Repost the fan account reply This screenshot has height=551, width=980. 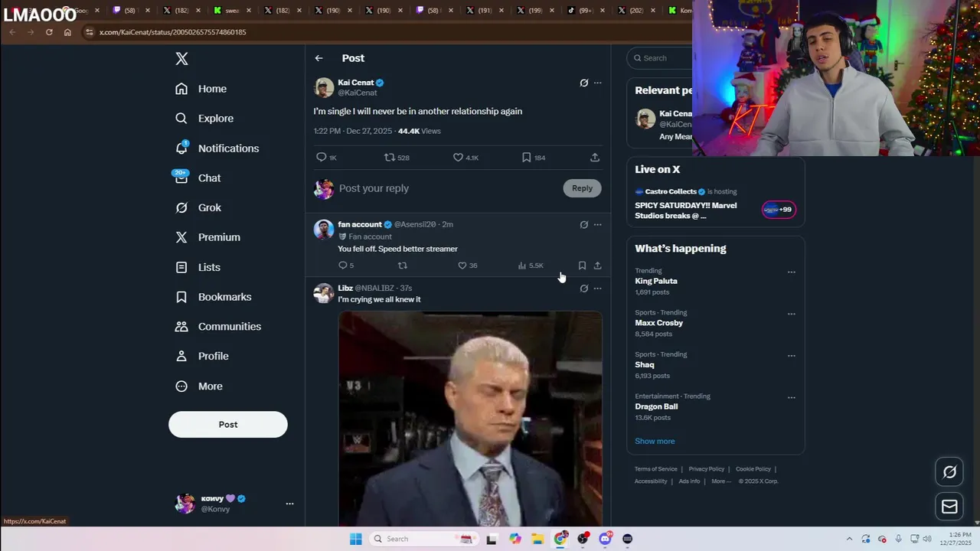pyautogui.click(x=403, y=266)
